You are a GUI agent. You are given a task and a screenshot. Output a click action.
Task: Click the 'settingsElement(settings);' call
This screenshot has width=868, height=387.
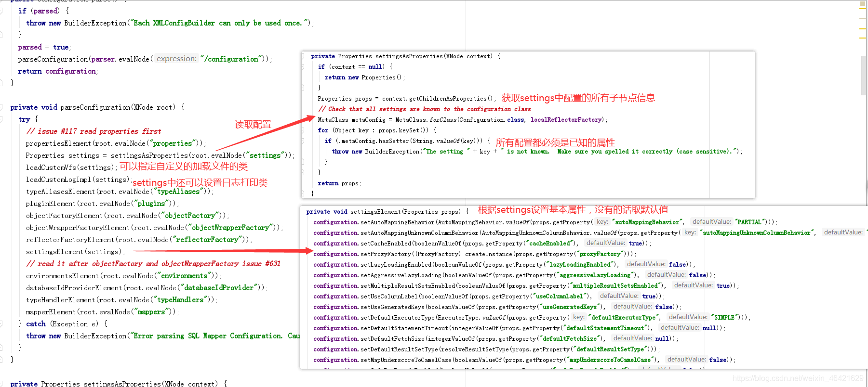[x=75, y=252]
